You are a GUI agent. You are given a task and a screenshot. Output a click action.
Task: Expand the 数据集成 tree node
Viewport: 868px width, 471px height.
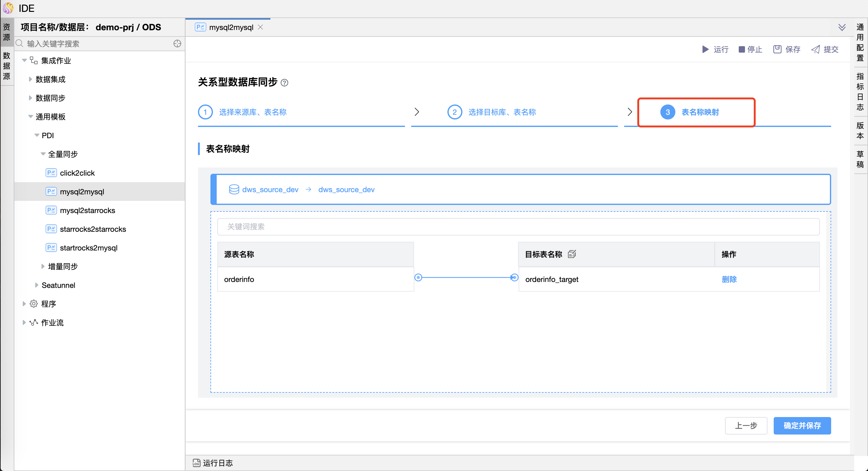pyautogui.click(x=30, y=80)
